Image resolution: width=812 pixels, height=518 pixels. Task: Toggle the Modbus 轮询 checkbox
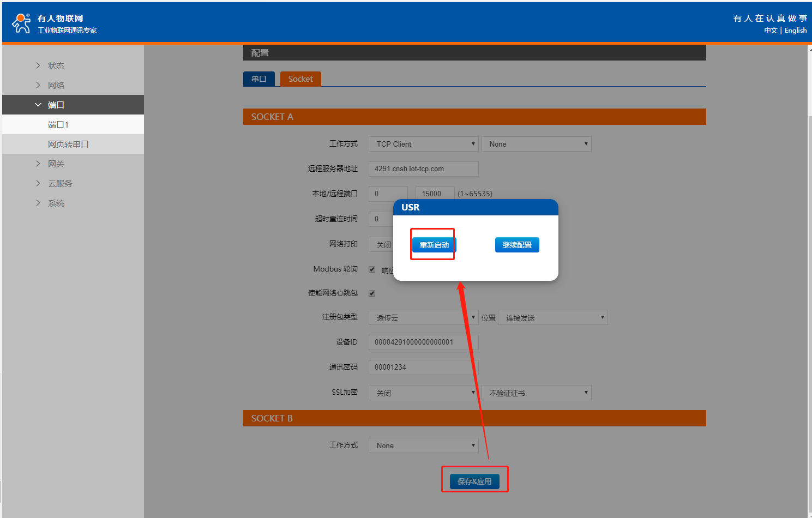coord(372,269)
